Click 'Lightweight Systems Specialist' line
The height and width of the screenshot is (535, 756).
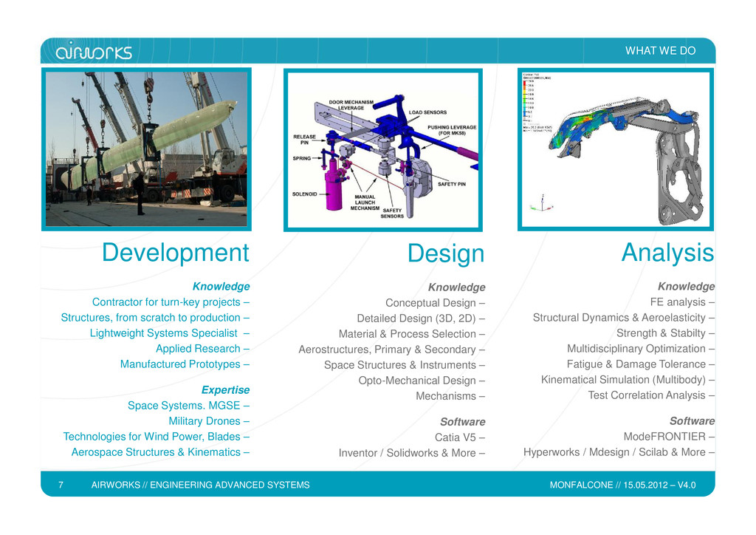click(x=169, y=333)
